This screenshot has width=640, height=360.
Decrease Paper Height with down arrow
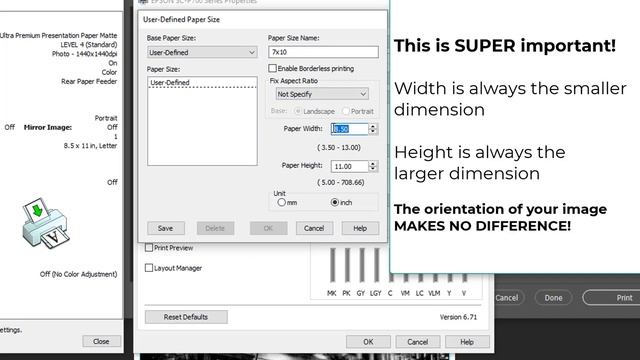(373, 169)
